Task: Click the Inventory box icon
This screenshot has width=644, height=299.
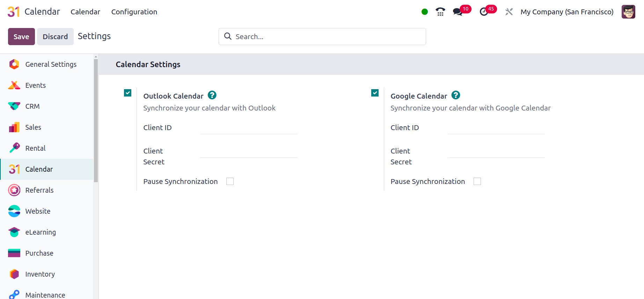Action: point(14,274)
